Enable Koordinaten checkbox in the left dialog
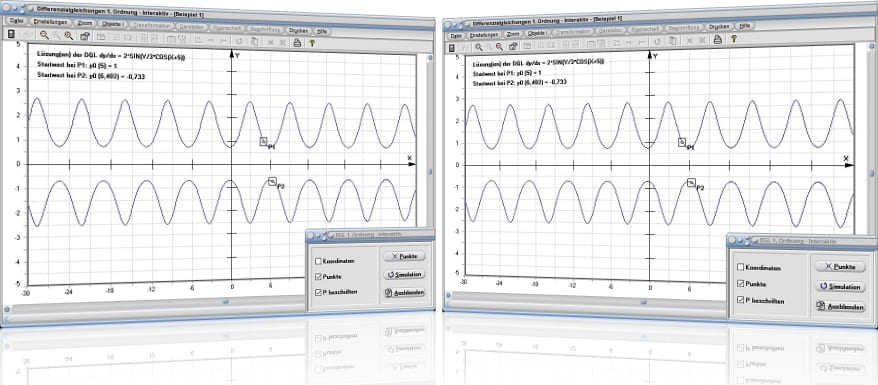Screen dimensions: 878x385 click(x=318, y=261)
